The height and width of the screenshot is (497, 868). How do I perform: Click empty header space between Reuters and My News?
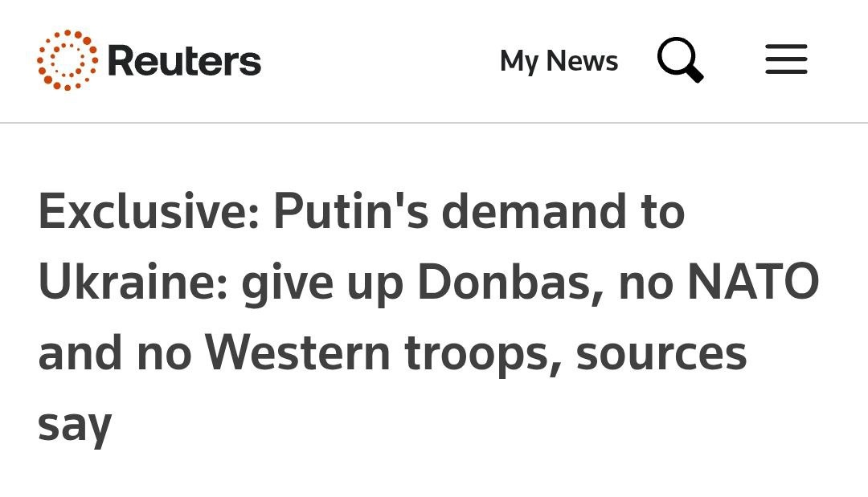pyautogui.click(x=380, y=60)
